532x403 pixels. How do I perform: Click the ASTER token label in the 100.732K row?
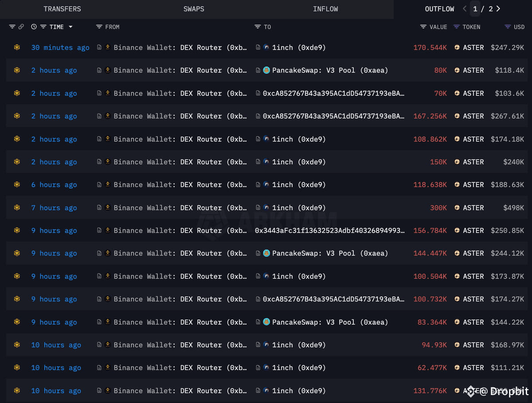(473, 299)
